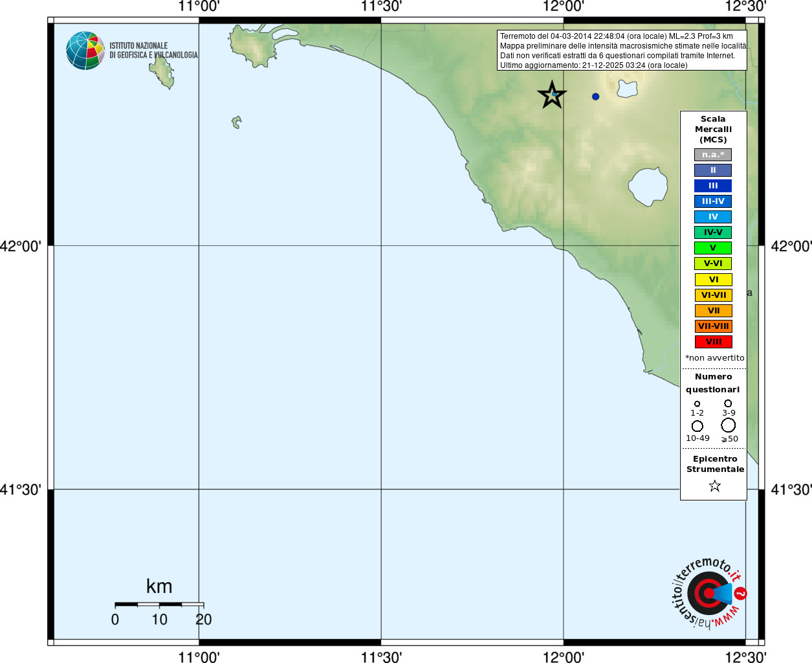Screen dimensions: 812x663
Task: Click the VI-VII intensity legend swatch
Action: click(713, 295)
